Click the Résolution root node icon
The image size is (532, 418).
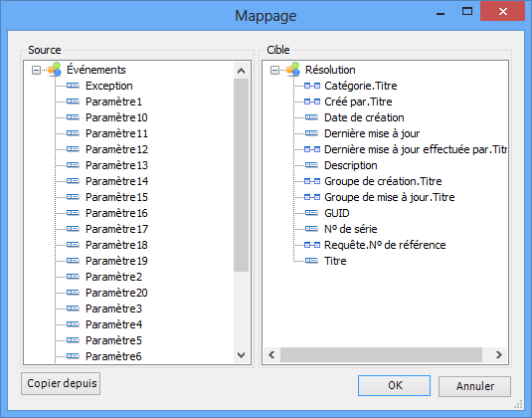[293, 70]
